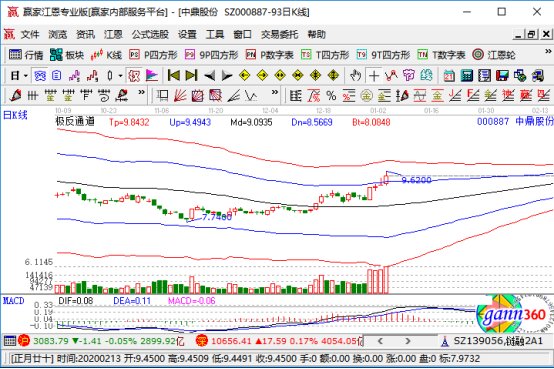Viewport: 554px width, 369px height.
Task: Click the 板块 toolbar button
Action: 67,55
